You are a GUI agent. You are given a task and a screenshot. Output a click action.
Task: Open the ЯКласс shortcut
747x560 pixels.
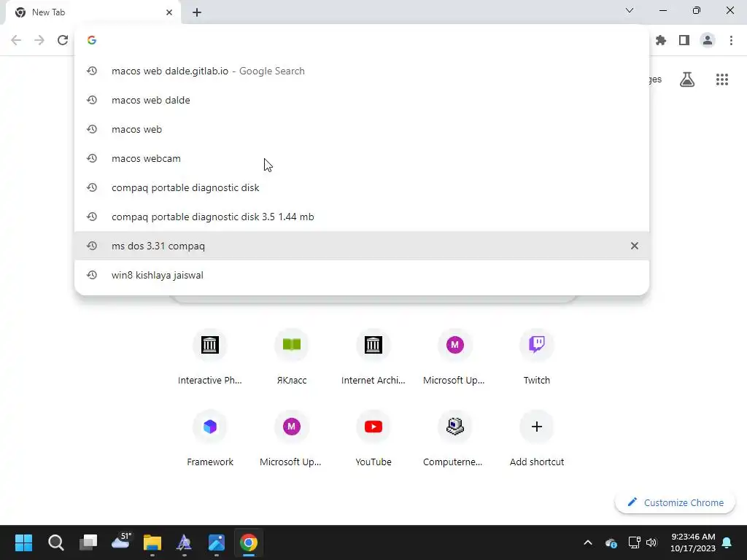click(x=292, y=356)
